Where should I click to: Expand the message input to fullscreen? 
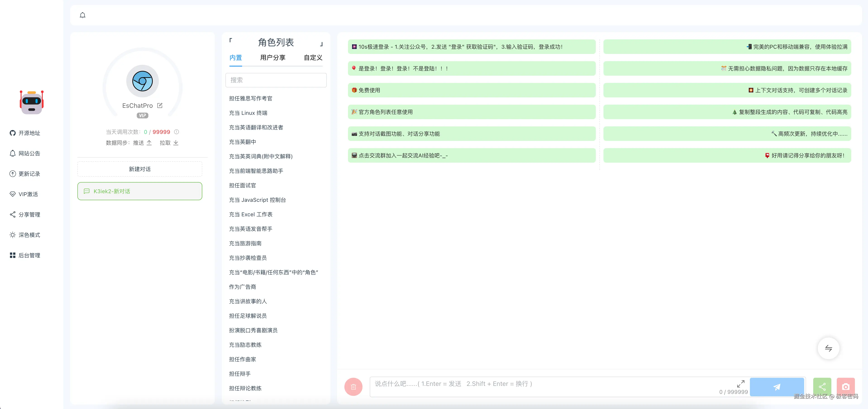coord(740,384)
